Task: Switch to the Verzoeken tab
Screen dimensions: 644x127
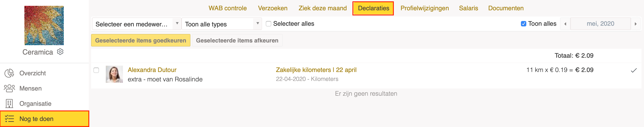Action: (x=273, y=8)
